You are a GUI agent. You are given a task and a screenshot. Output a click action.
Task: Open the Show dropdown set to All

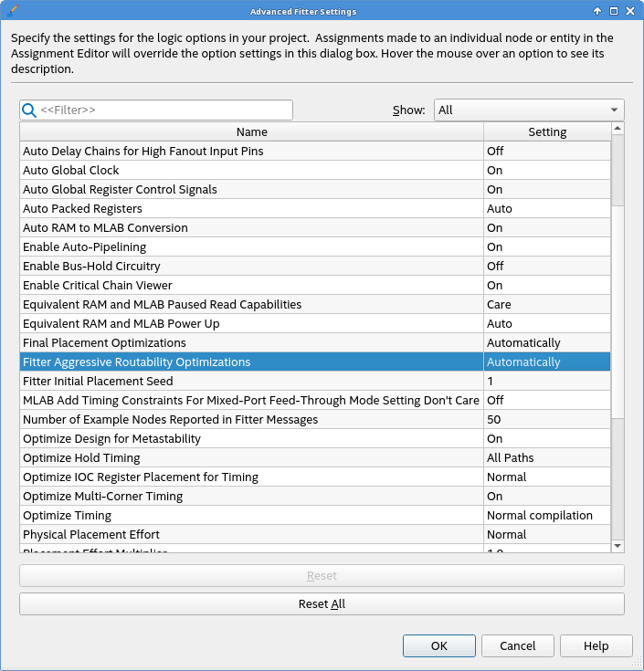[529, 110]
